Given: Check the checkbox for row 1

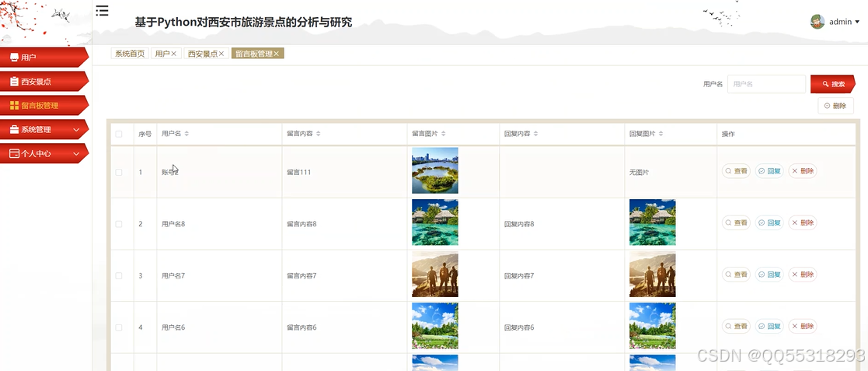Looking at the screenshot, I should [118, 172].
